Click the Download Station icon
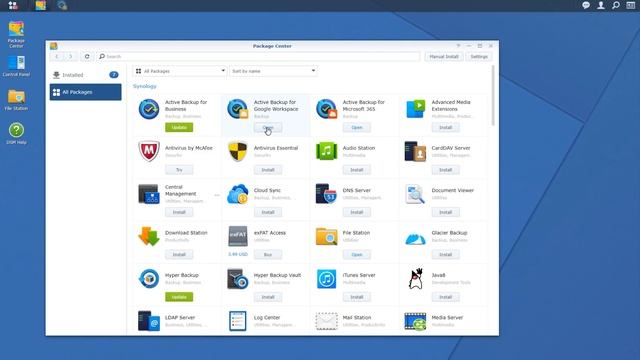This screenshot has width=640, height=360. (149, 236)
